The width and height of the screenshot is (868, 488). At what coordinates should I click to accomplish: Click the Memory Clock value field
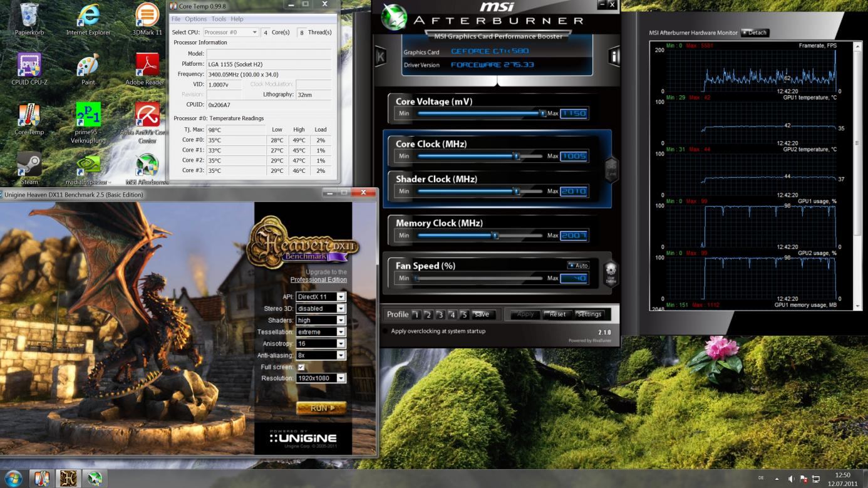click(x=574, y=236)
